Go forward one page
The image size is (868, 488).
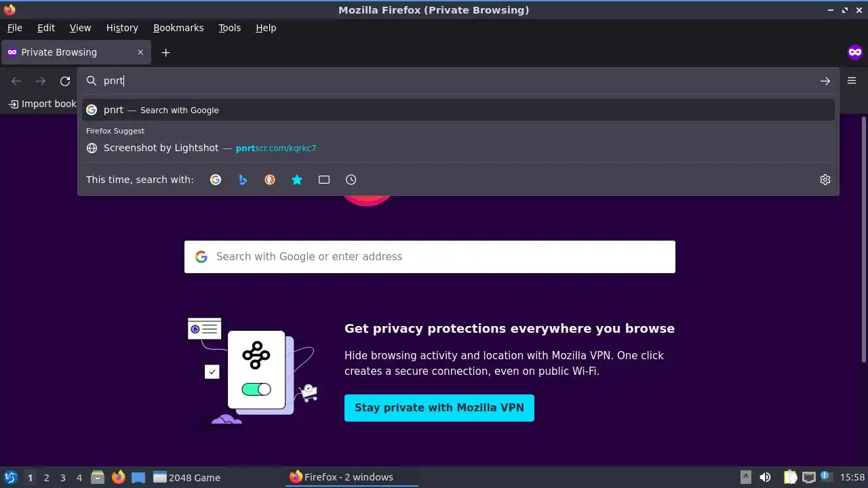point(41,81)
